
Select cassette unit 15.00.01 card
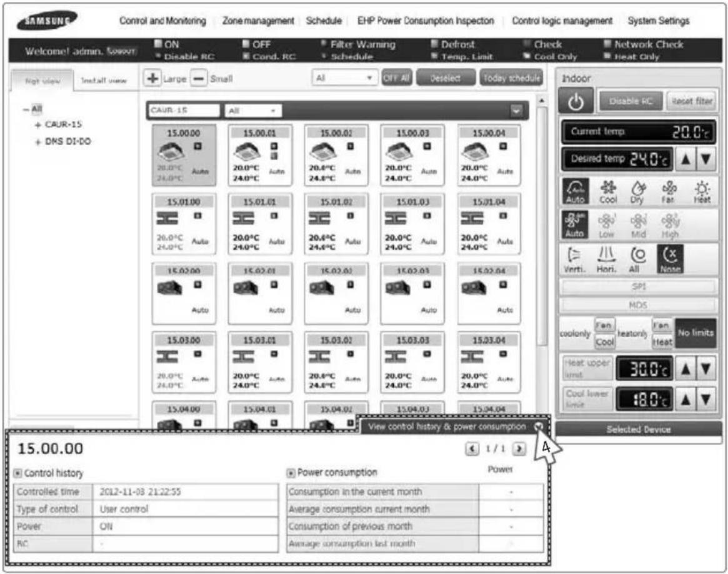pyautogui.click(x=259, y=155)
